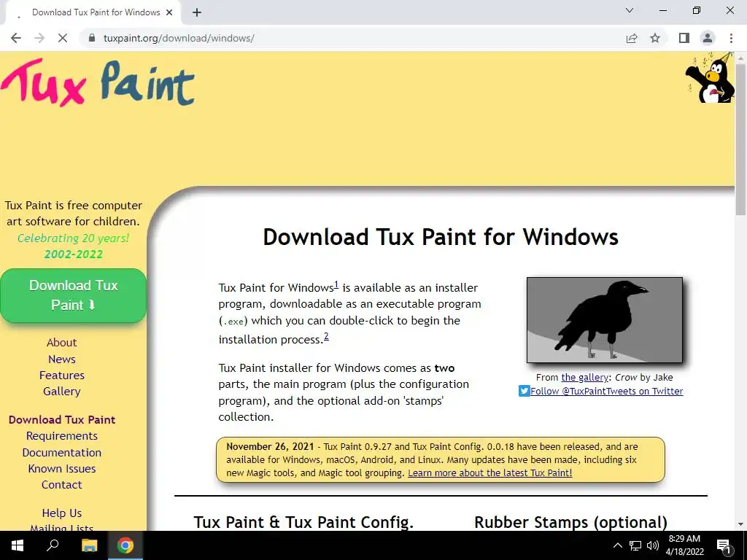Viewport: 747px width, 560px height.
Task: Open Windows Start menu
Action: coord(18,545)
